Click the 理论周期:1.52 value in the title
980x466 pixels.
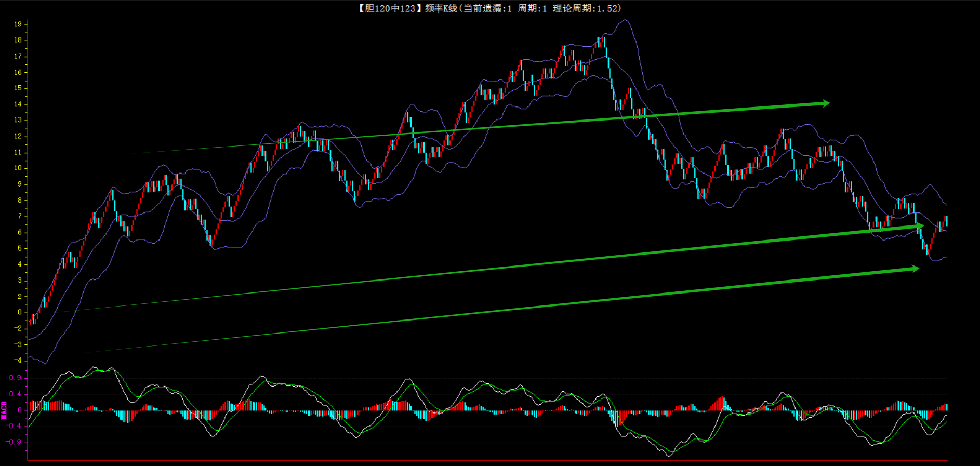(586, 8)
